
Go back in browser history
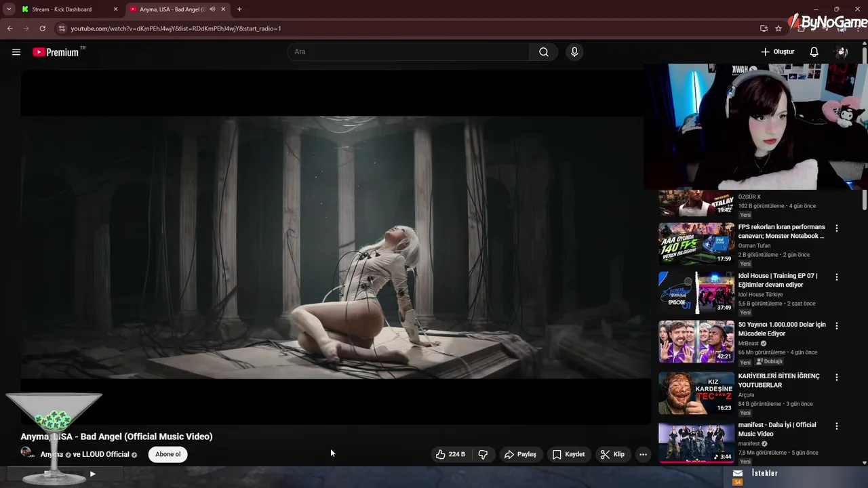pos(10,28)
